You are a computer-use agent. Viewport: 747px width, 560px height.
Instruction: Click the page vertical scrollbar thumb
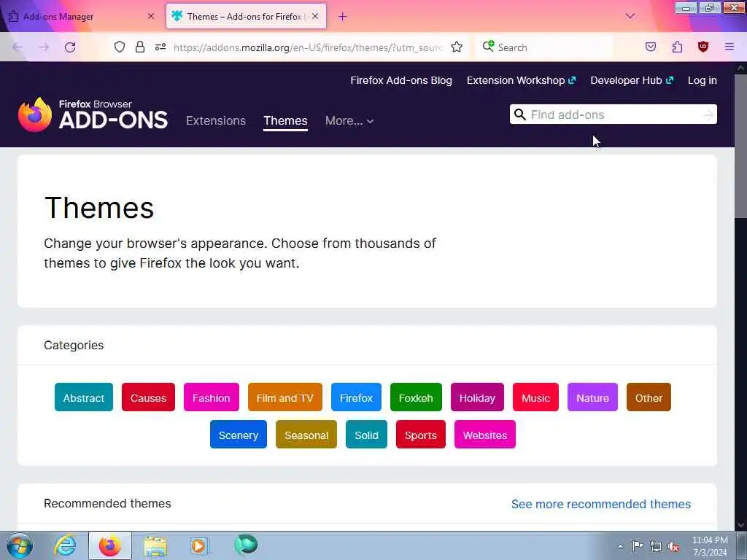point(741,145)
